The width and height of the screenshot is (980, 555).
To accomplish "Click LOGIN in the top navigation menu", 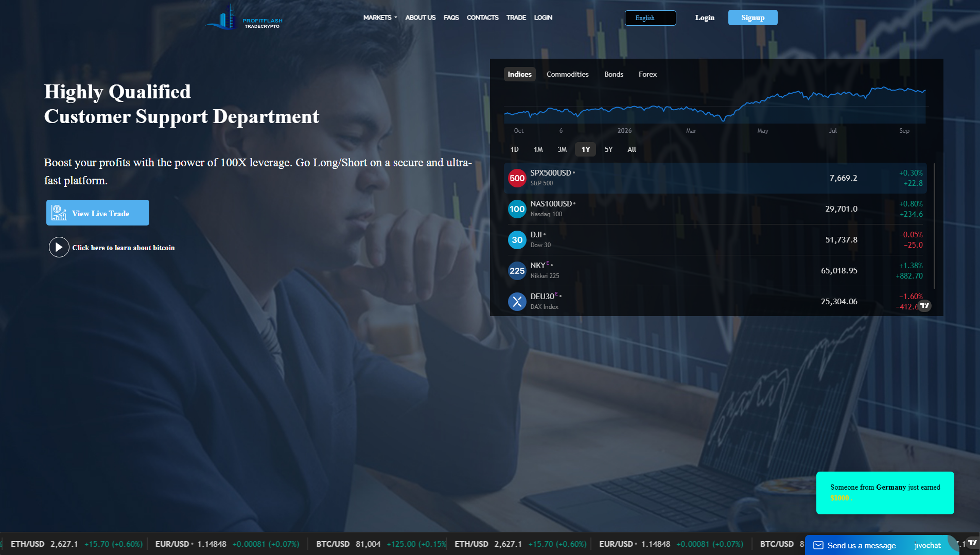I will pyautogui.click(x=543, y=18).
